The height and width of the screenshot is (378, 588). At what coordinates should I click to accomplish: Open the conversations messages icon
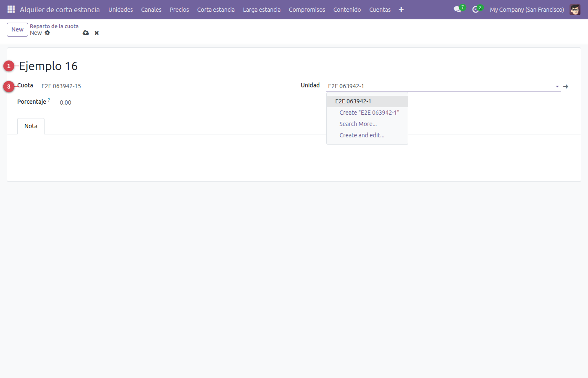click(x=457, y=9)
